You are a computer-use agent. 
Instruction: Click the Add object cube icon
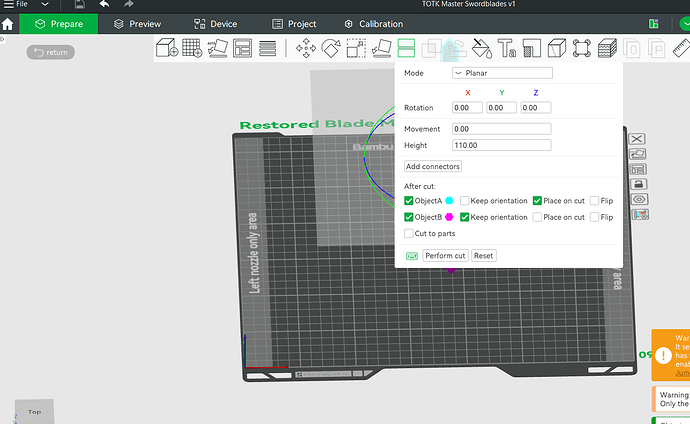point(167,48)
